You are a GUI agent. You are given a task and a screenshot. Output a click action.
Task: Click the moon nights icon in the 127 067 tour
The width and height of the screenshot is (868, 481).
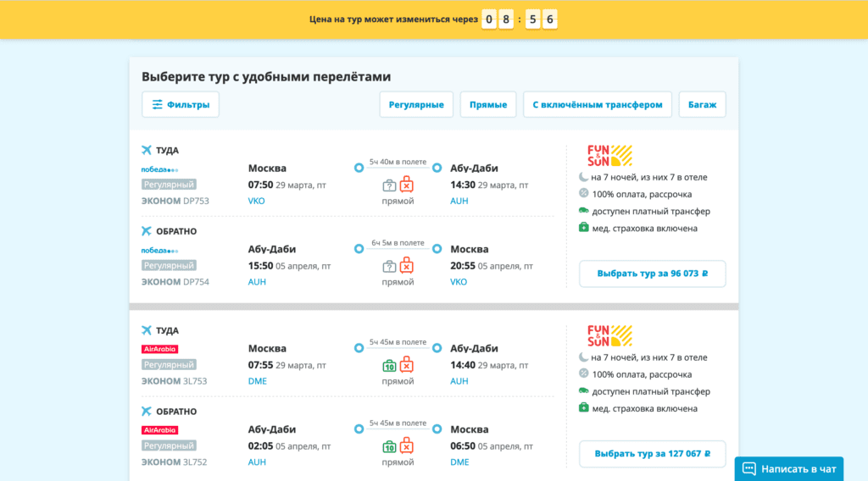[x=583, y=357]
